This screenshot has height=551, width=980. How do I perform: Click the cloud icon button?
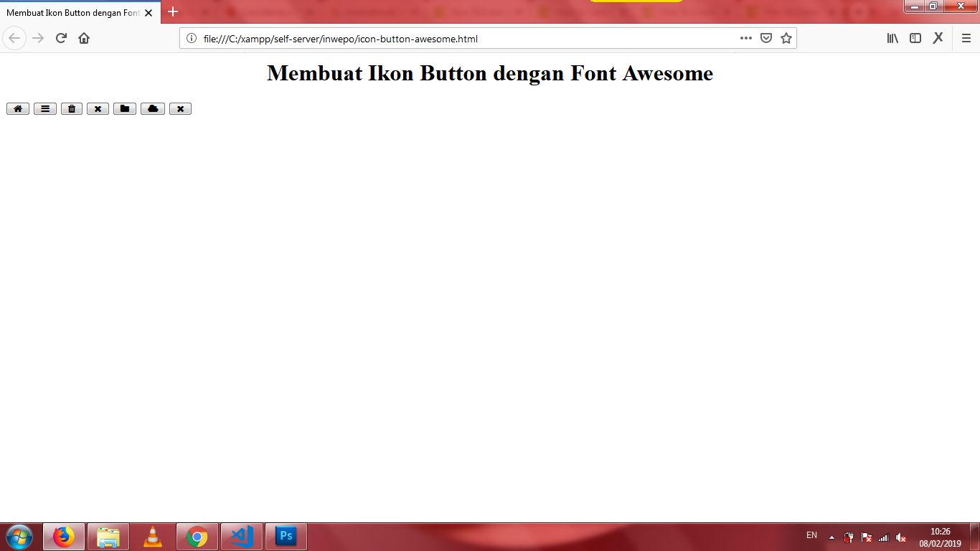[x=152, y=108]
